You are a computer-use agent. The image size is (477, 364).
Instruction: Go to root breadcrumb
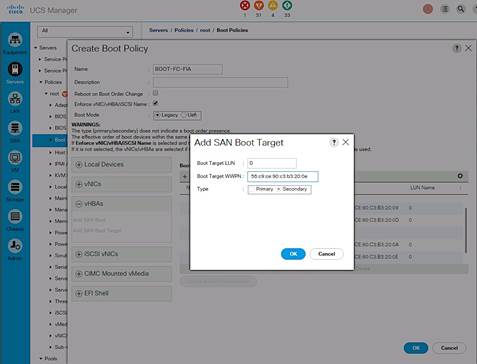[x=205, y=30]
